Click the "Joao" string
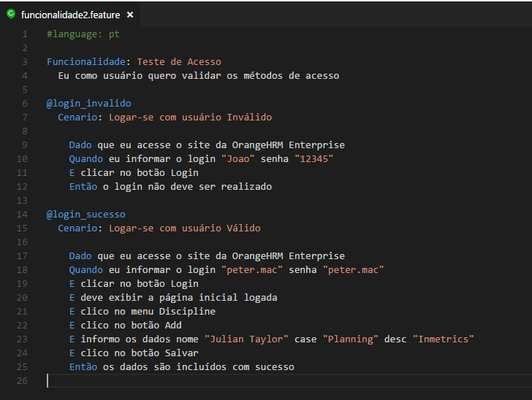This screenshot has width=532, height=400. 237,159
